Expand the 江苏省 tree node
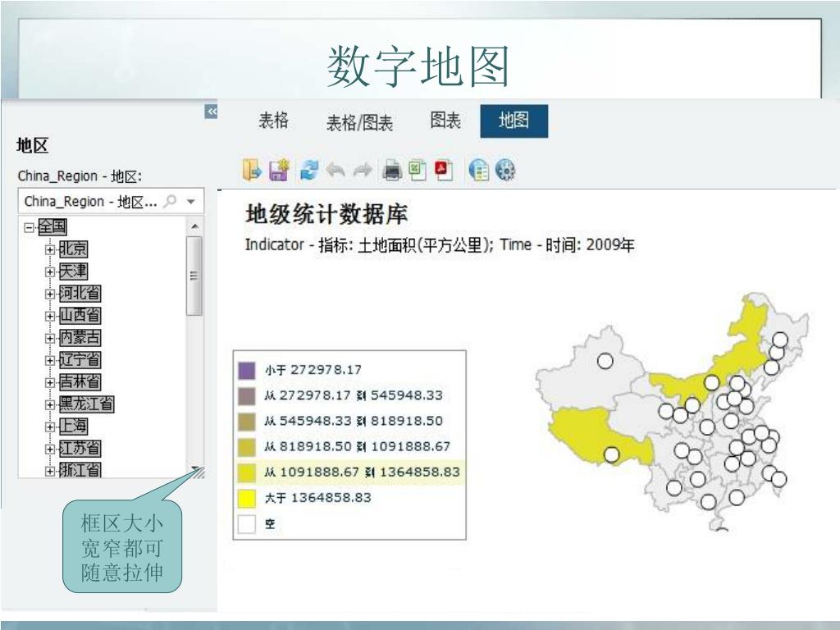This screenshot has width=840, height=630. pos(50,449)
